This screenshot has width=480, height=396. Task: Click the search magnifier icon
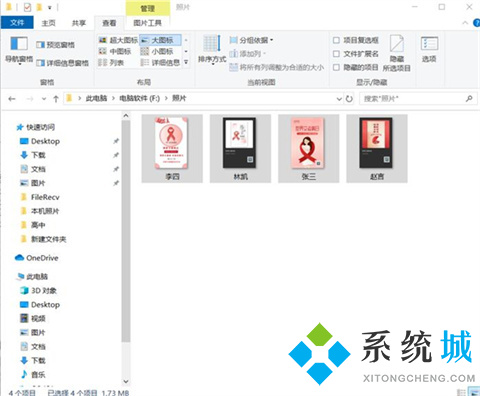tap(469, 99)
